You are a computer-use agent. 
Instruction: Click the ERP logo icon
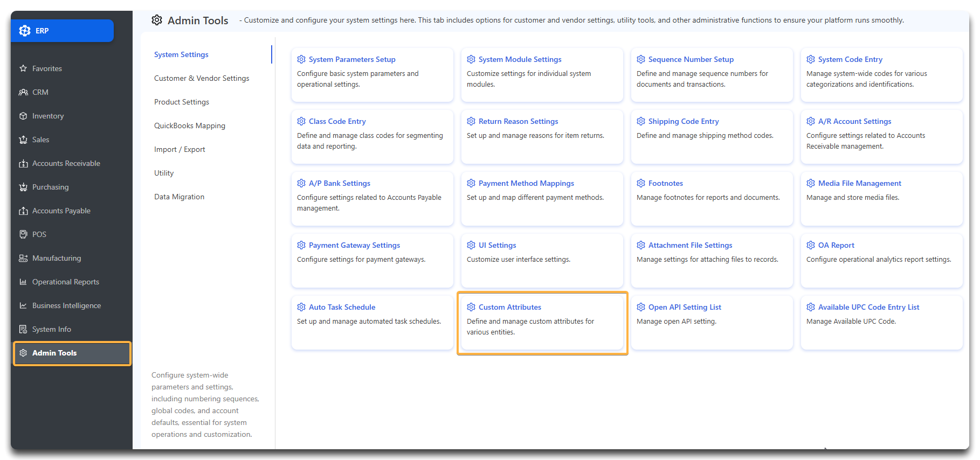(x=25, y=31)
